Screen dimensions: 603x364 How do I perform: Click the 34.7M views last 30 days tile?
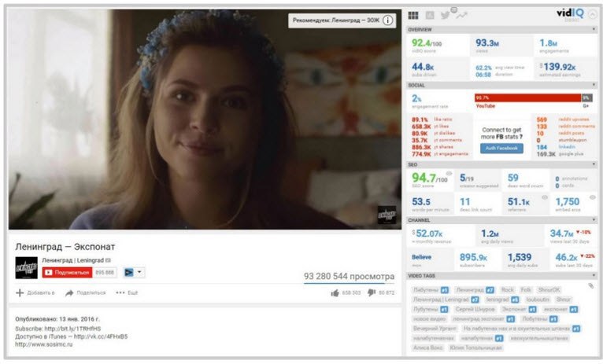coord(570,235)
